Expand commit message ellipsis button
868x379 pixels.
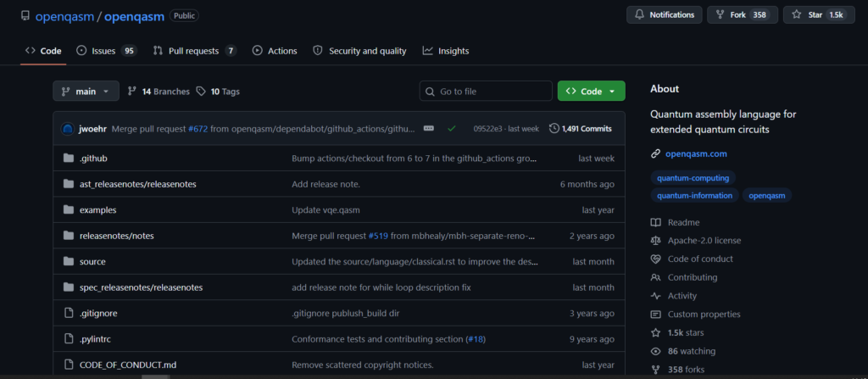428,129
